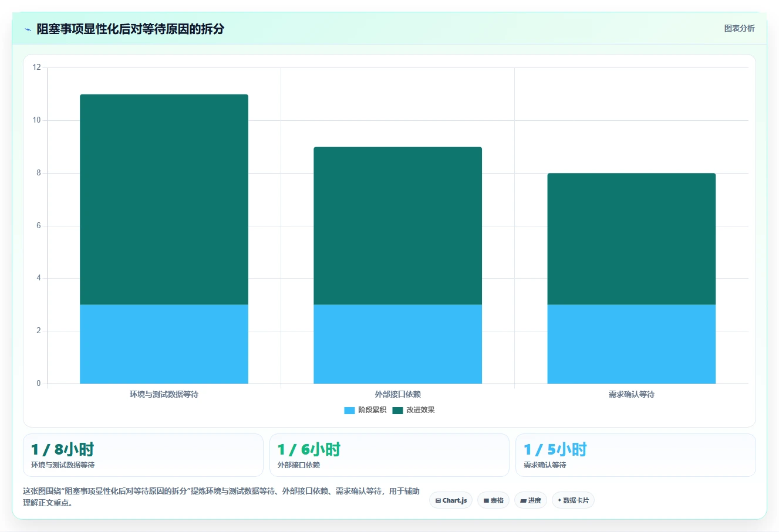Click the 外部接口依赖 axis label

397,394
